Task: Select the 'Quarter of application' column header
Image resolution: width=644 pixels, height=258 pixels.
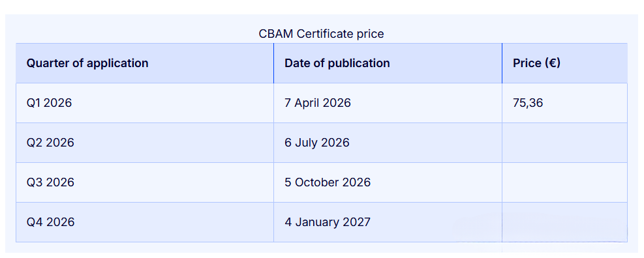Action: click(145, 63)
